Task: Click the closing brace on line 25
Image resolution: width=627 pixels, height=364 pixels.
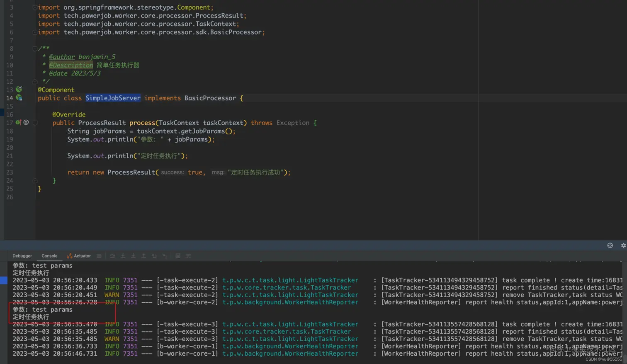Action: [x=40, y=189]
